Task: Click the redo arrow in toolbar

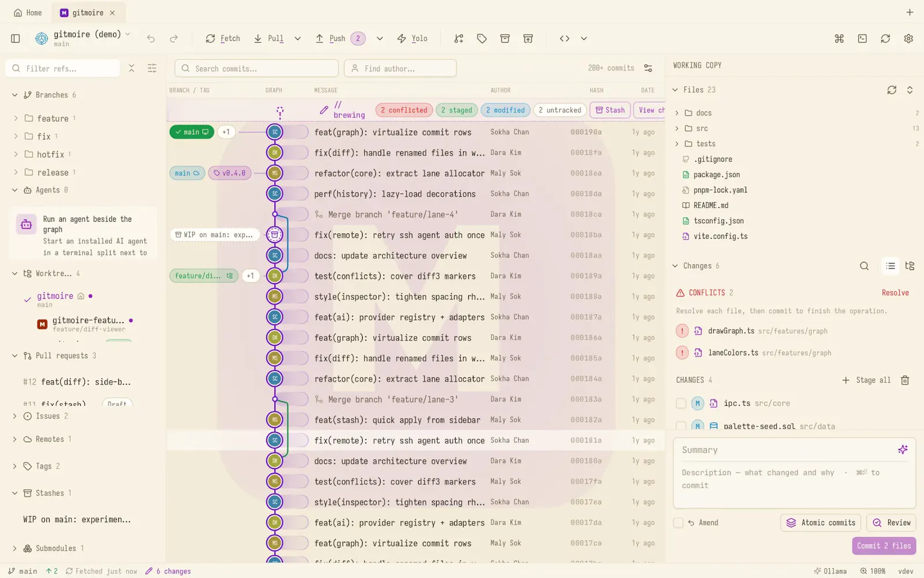Action: click(x=174, y=39)
